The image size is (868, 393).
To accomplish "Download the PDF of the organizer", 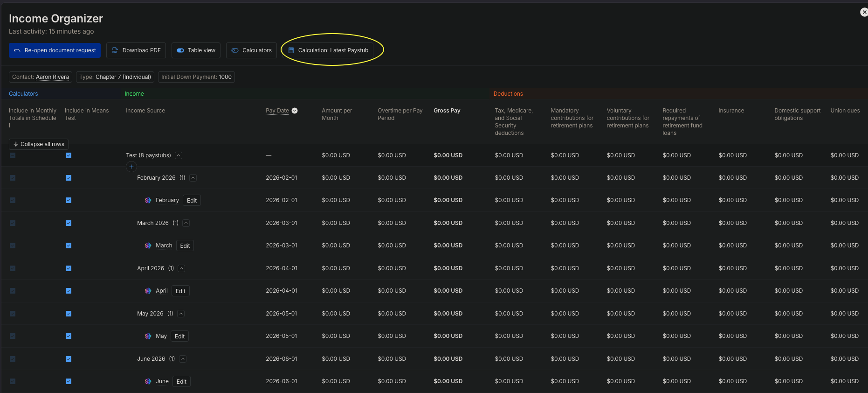I will tap(136, 50).
